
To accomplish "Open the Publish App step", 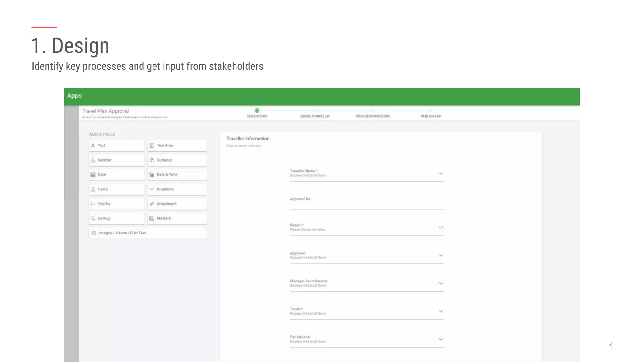I will click(430, 116).
